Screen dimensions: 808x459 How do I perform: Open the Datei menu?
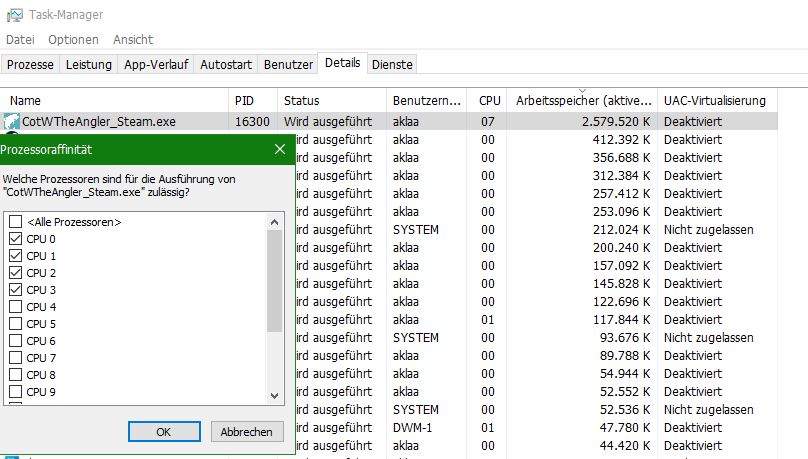(x=20, y=40)
